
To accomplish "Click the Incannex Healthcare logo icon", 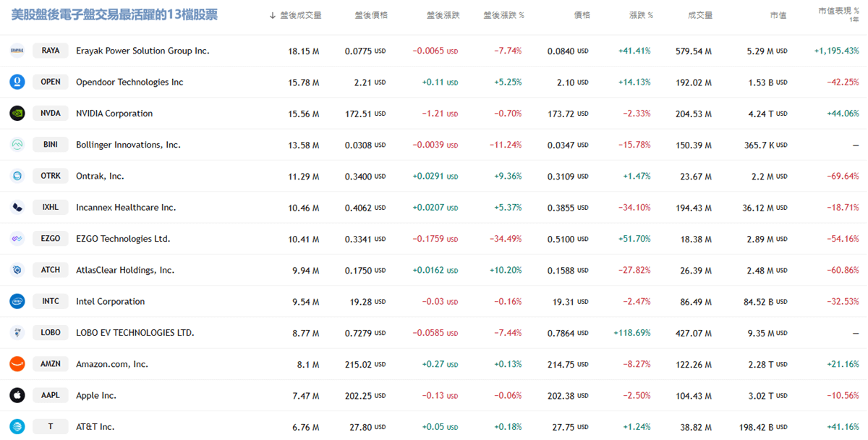I will click(17, 208).
